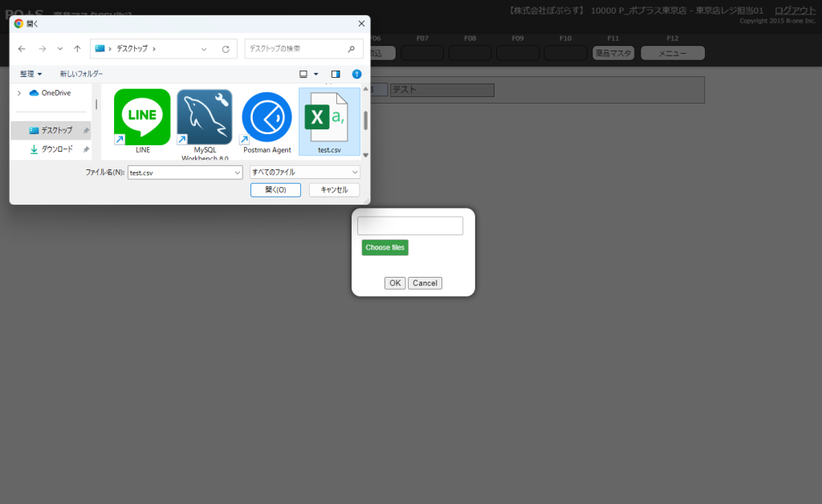The height and width of the screenshot is (504, 822).
Task: Click the 開く(O) button
Action: point(275,189)
